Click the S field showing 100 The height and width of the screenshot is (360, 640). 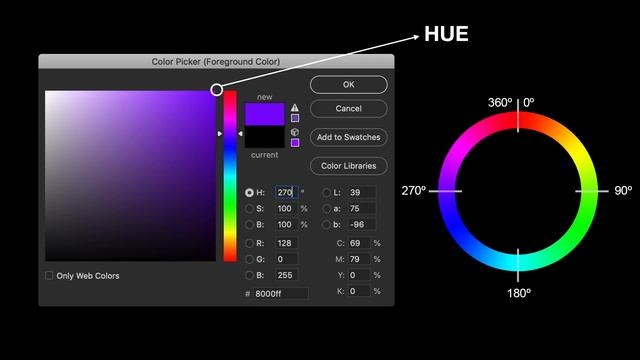[x=286, y=209]
